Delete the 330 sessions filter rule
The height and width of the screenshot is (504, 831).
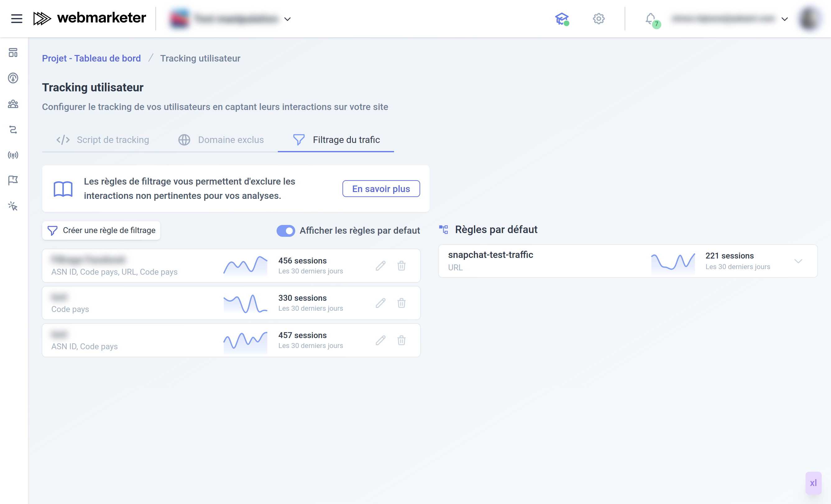pos(401,303)
